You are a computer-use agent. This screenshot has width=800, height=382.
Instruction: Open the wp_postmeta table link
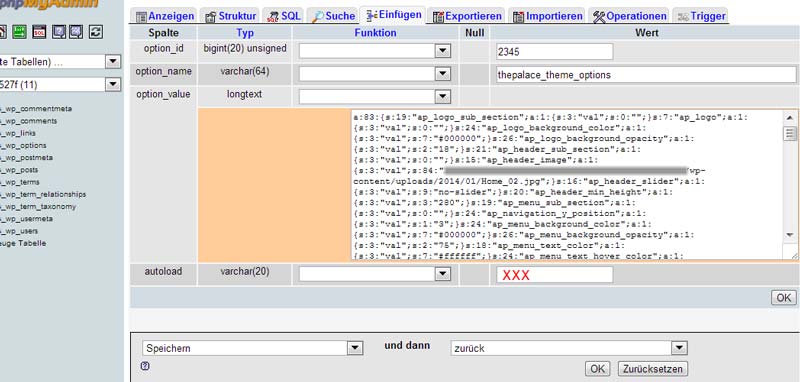(x=26, y=158)
